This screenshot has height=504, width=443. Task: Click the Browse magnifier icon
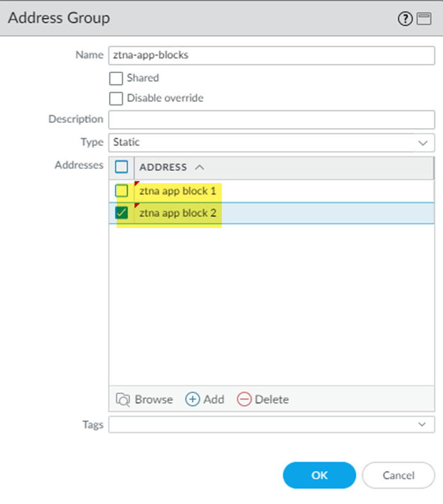click(122, 399)
